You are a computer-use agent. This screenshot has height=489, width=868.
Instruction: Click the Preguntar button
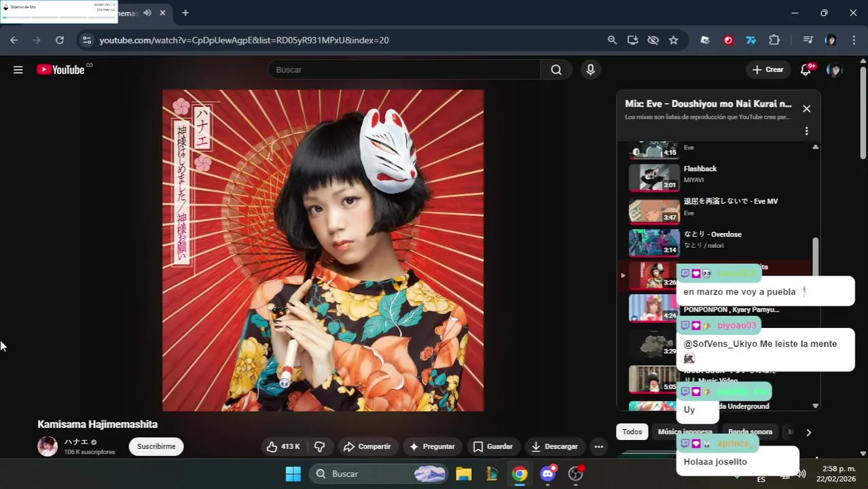[x=432, y=446]
